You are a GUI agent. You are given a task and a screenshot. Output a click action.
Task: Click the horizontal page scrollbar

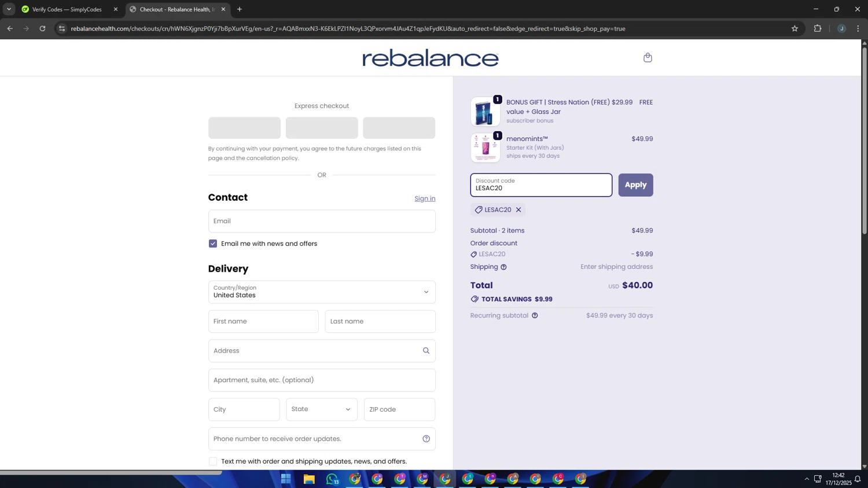coord(111,472)
